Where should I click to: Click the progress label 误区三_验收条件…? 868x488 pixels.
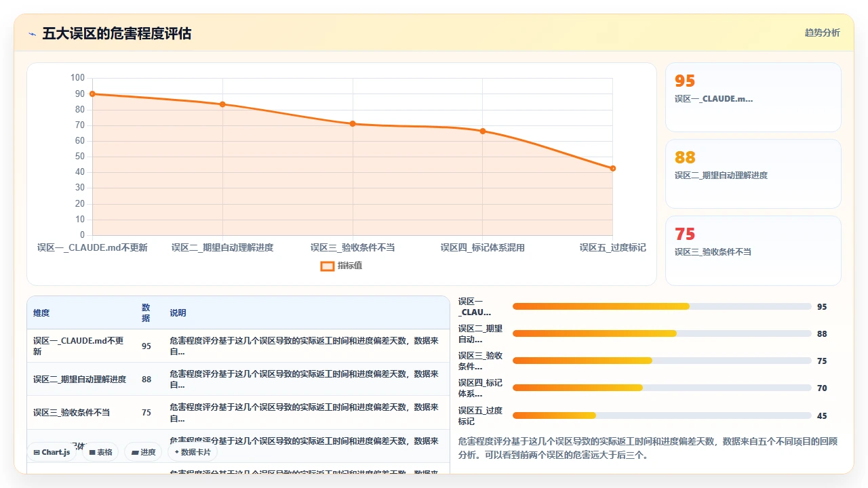coord(480,361)
